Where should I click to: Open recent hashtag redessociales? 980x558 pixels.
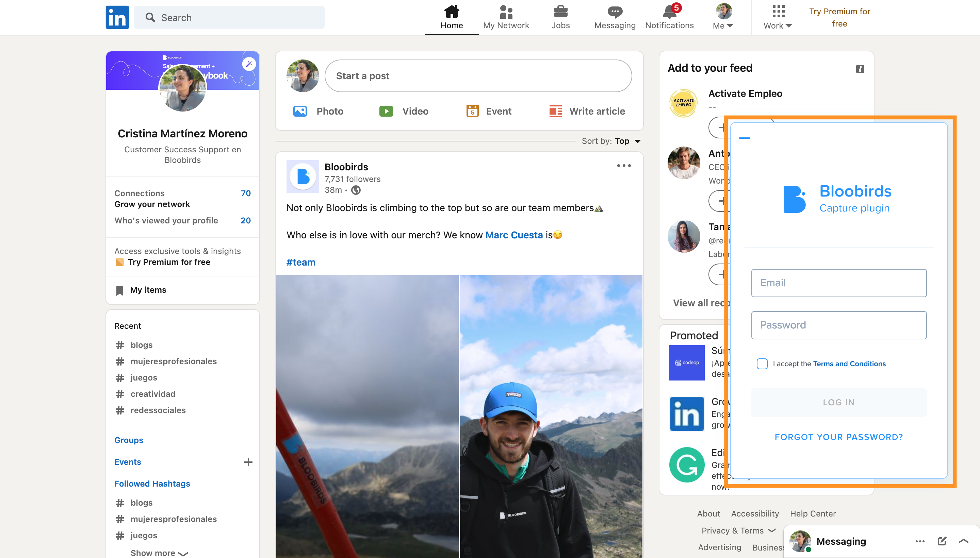click(158, 410)
